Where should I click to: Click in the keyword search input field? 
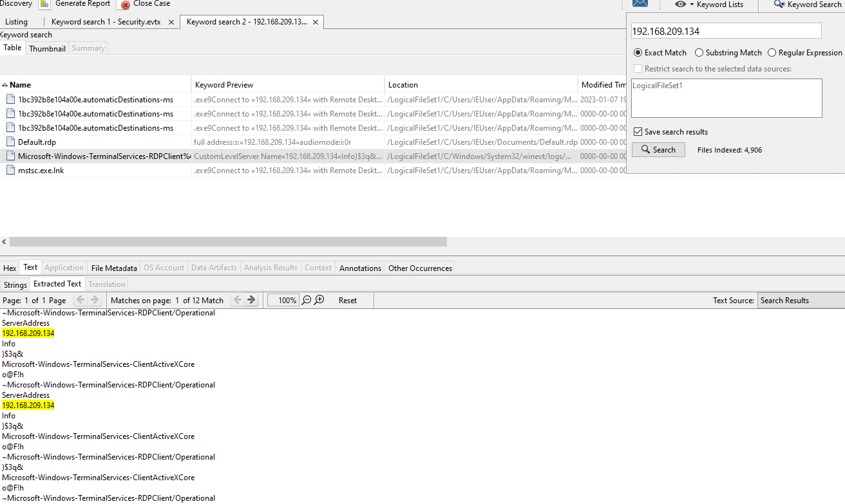[x=726, y=31]
